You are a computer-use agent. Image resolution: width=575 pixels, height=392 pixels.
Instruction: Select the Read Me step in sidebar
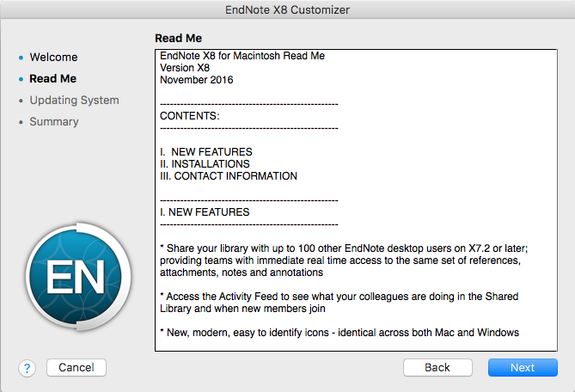point(52,78)
